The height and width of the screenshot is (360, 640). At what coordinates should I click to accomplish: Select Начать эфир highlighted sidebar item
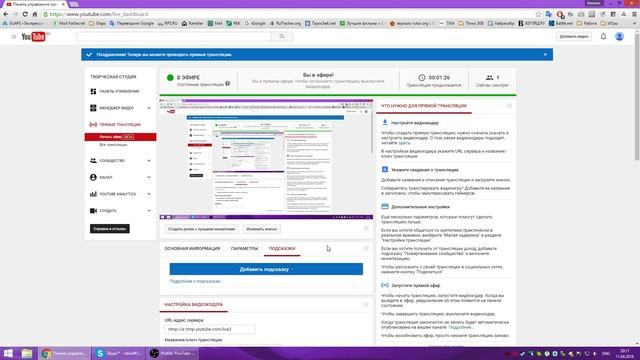coord(120,137)
